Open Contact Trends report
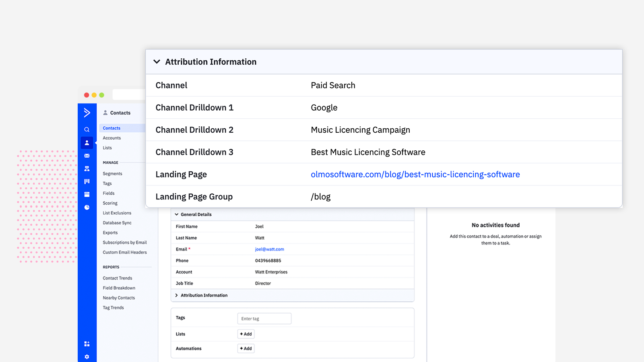The width and height of the screenshot is (644, 362). pyautogui.click(x=117, y=278)
